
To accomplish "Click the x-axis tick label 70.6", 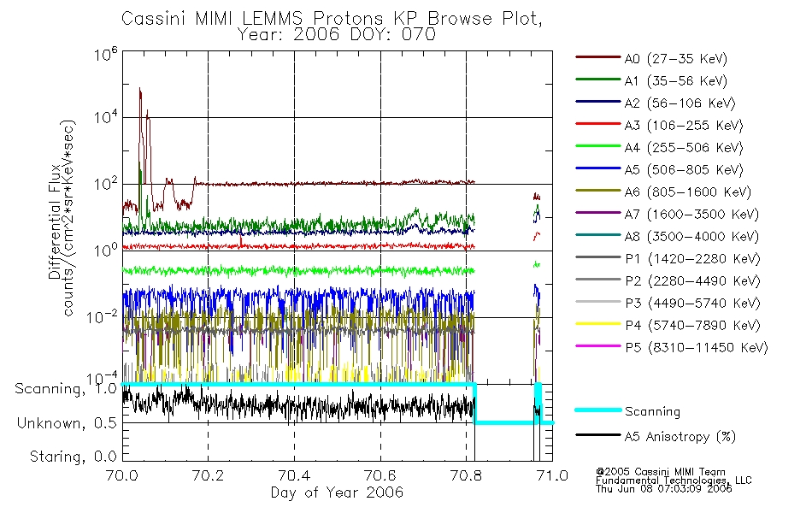I will click(380, 475).
